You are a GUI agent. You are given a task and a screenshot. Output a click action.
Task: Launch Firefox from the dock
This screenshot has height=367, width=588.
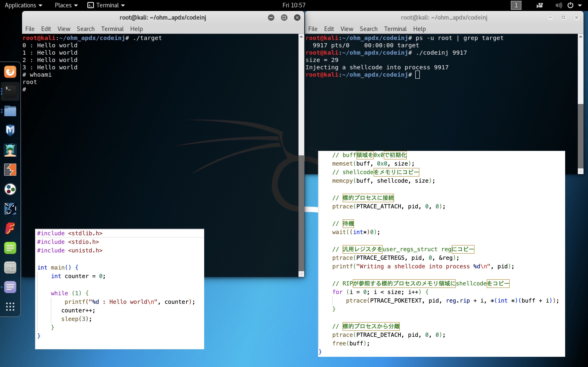[x=10, y=72]
